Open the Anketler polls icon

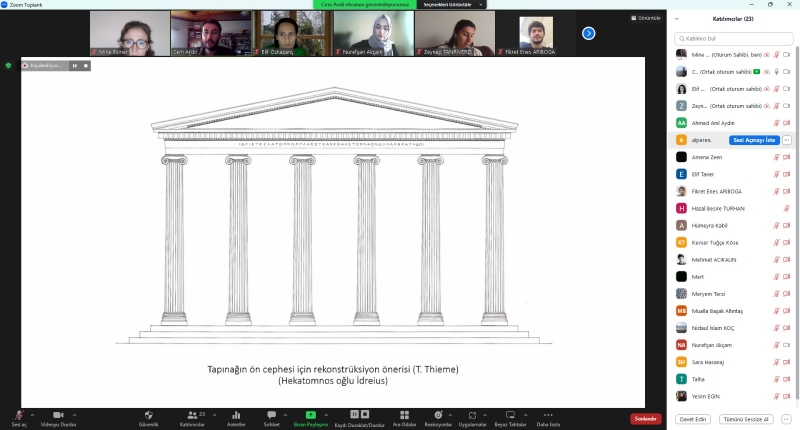(x=236, y=415)
